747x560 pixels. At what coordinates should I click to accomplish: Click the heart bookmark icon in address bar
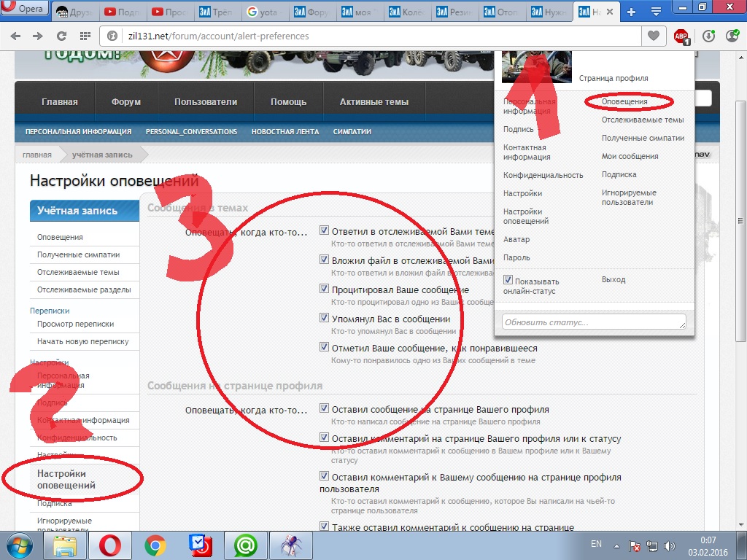click(x=654, y=36)
